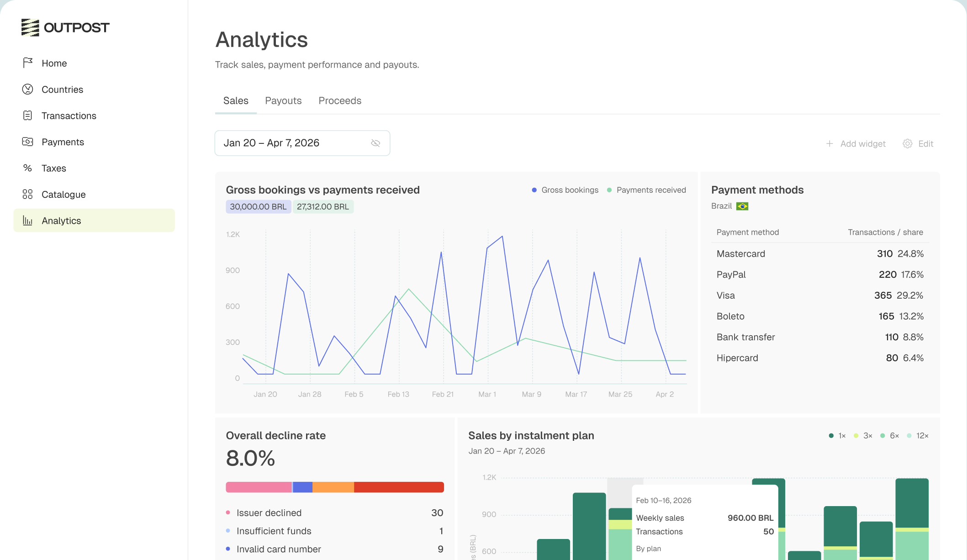Viewport: 967px width, 560px height.
Task: Select the PayPal payment method row
Action: pyautogui.click(x=820, y=275)
